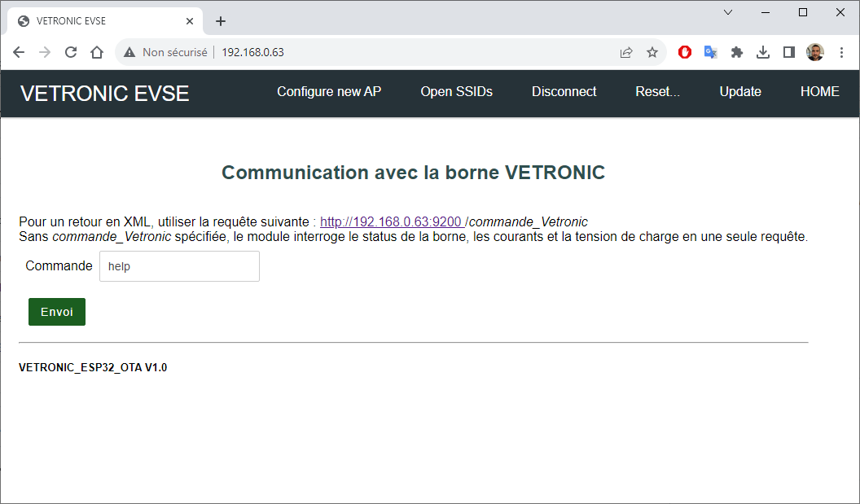Viewport: 860px width, 504px height.
Task: Open a new browser tab
Action: point(221,21)
